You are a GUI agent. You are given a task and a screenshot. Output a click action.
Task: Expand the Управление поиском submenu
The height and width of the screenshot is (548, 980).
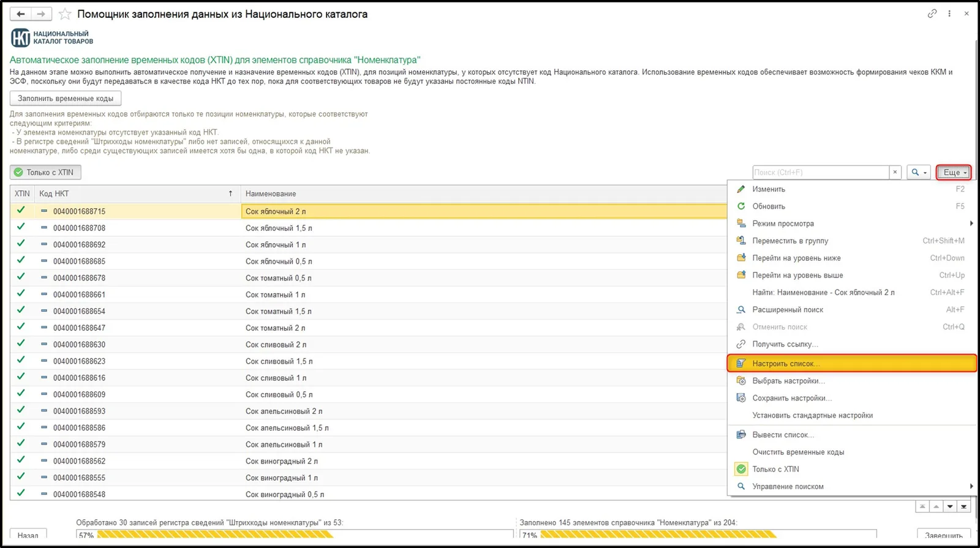pos(852,486)
